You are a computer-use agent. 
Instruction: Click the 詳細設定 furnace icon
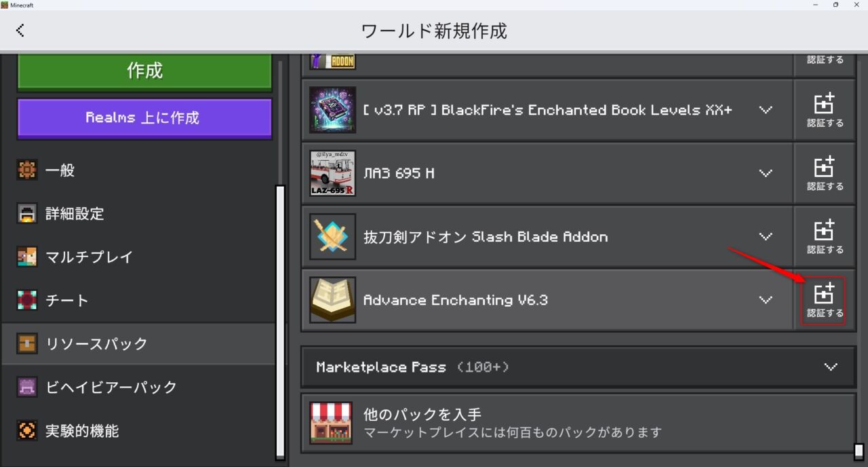point(27,214)
